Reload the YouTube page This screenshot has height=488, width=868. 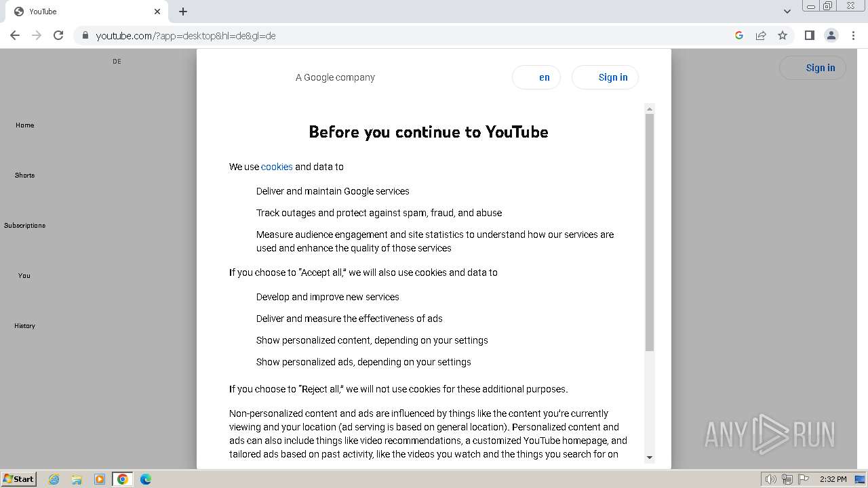(58, 35)
